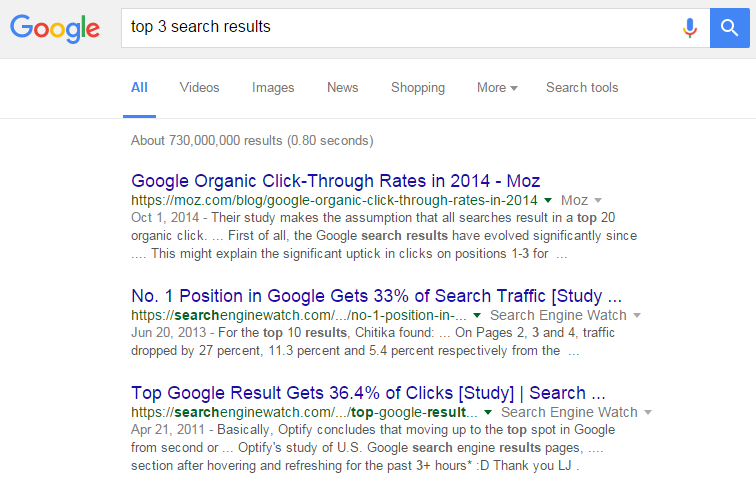Viewport: 756px width, 484px height.
Task: Select the All results tab
Action: [x=139, y=88]
